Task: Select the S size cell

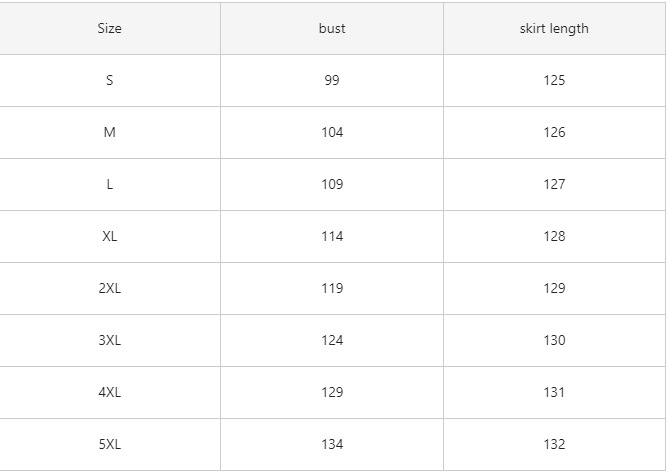Action: click(x=110, y=80)
